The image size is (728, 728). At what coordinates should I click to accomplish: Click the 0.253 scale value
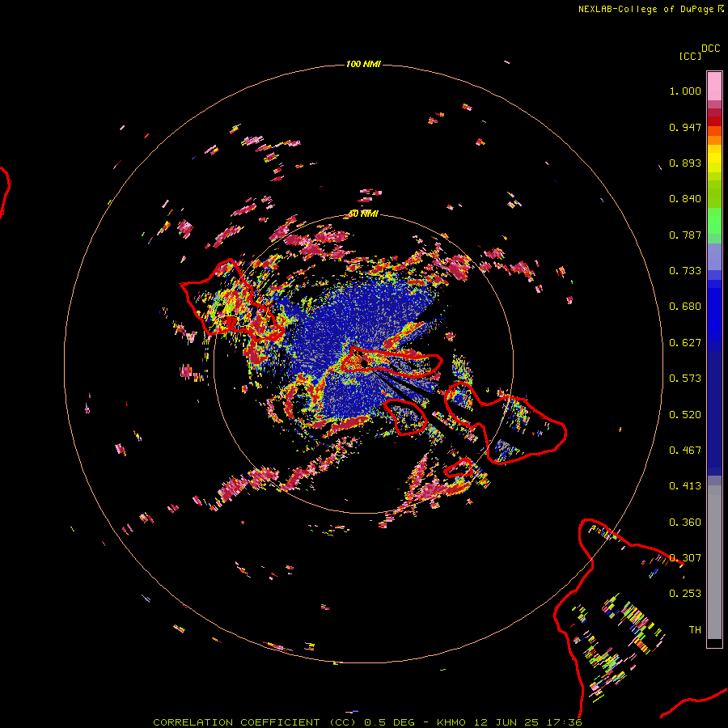click(685, 594)
